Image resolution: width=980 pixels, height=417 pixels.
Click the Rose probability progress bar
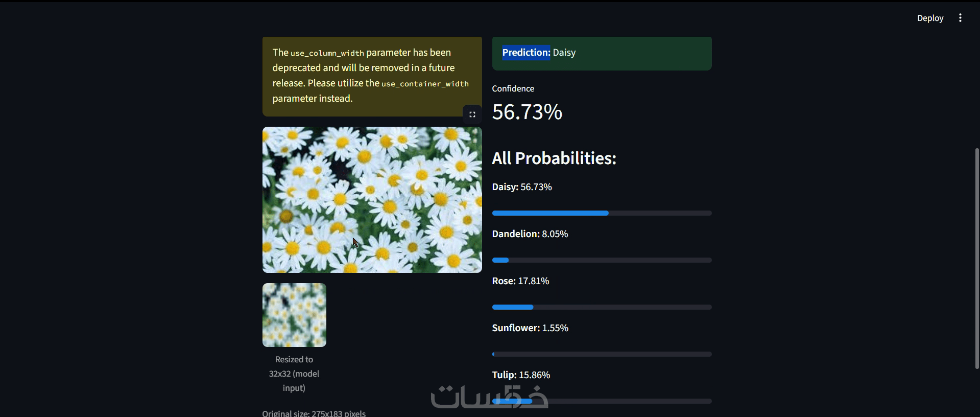click(x=602, y=307)
